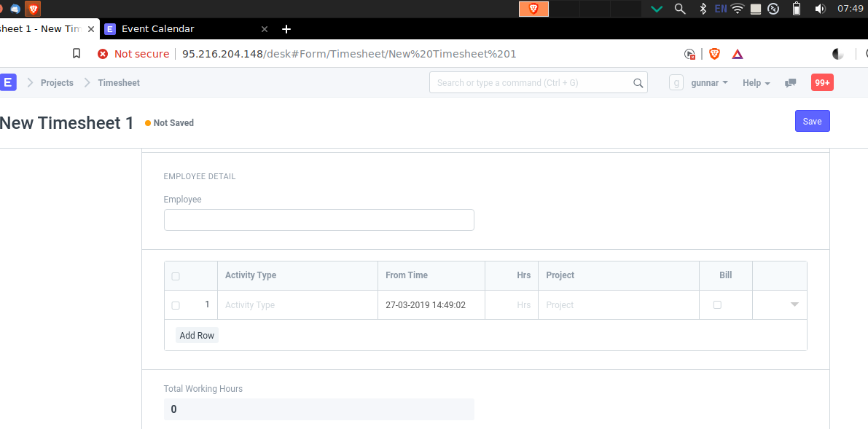The height and width of the screenshot is (429, 868).
Task: Open Bluetooth settings in system tray
Action: [x=703, y=8]
